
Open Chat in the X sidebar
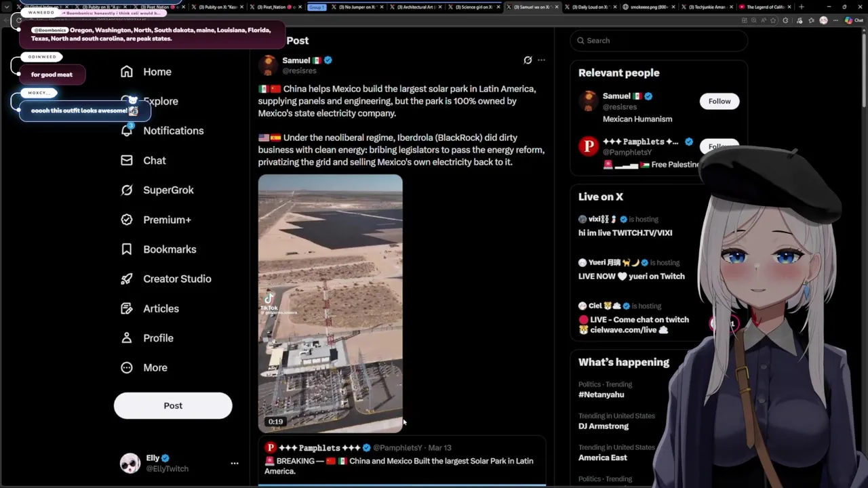coord(143,161)
